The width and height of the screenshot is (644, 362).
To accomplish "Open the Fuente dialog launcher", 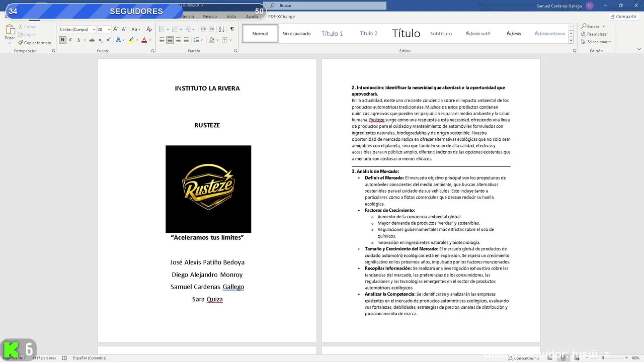I will click(152, 51).
